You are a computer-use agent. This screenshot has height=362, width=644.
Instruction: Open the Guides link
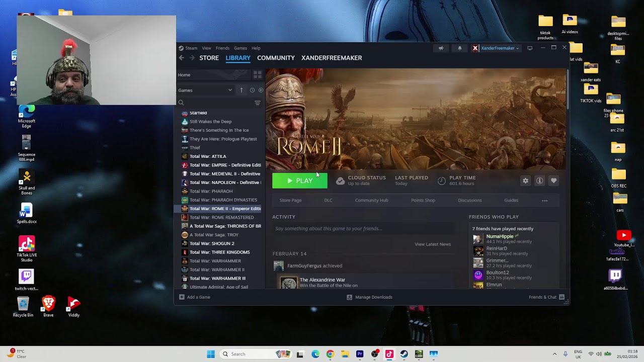511,200
